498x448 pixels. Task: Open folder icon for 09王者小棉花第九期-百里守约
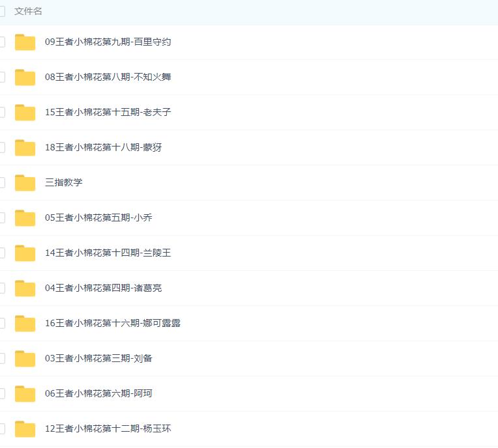click(25, 42)
